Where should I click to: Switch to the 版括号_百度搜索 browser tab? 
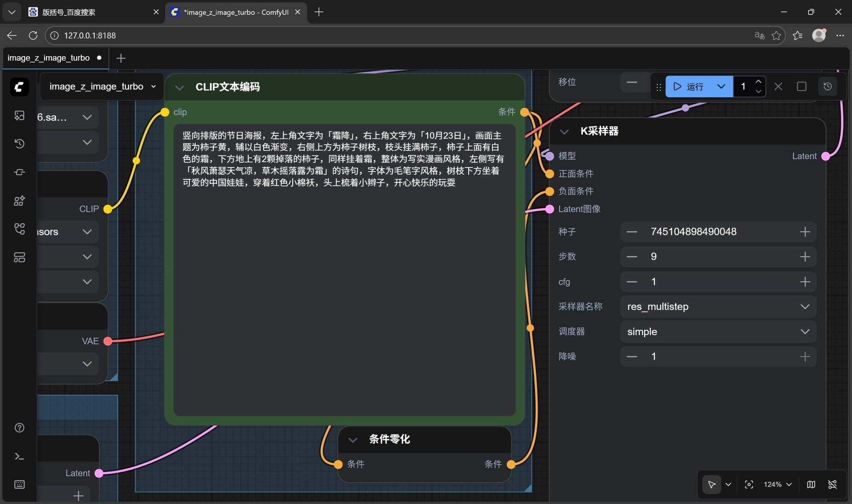[68, 12]
